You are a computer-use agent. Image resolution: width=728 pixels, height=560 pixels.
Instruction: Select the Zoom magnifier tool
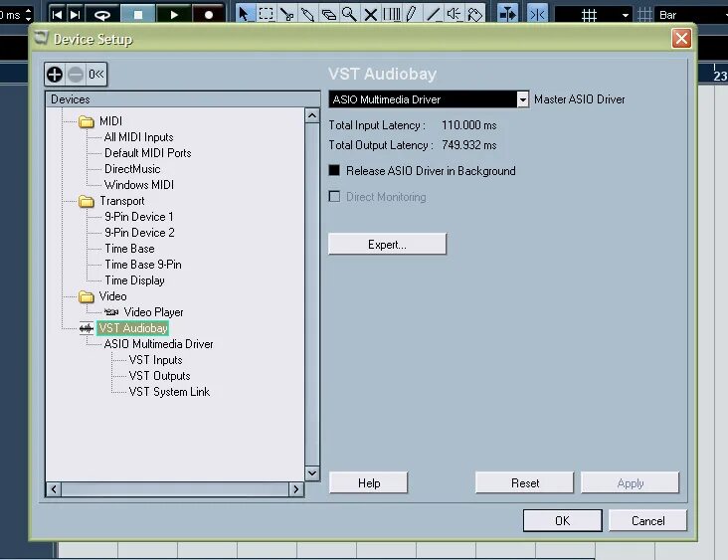click(349, 14)
